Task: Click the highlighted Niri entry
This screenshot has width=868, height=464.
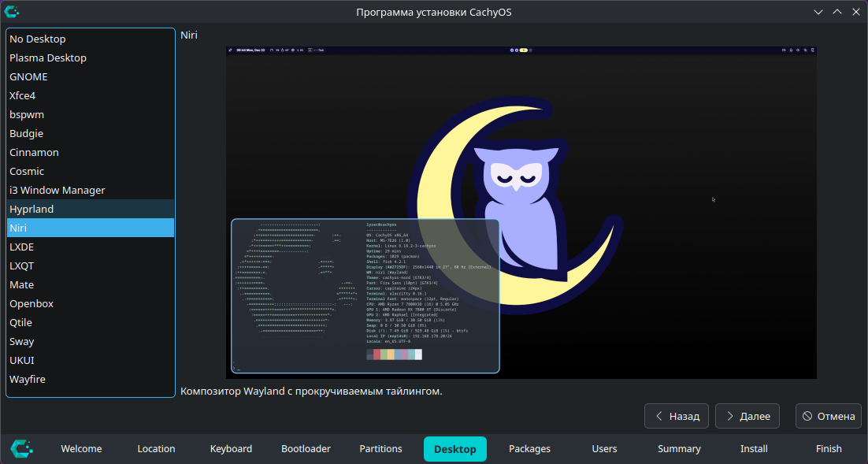Action: (91, 228)
